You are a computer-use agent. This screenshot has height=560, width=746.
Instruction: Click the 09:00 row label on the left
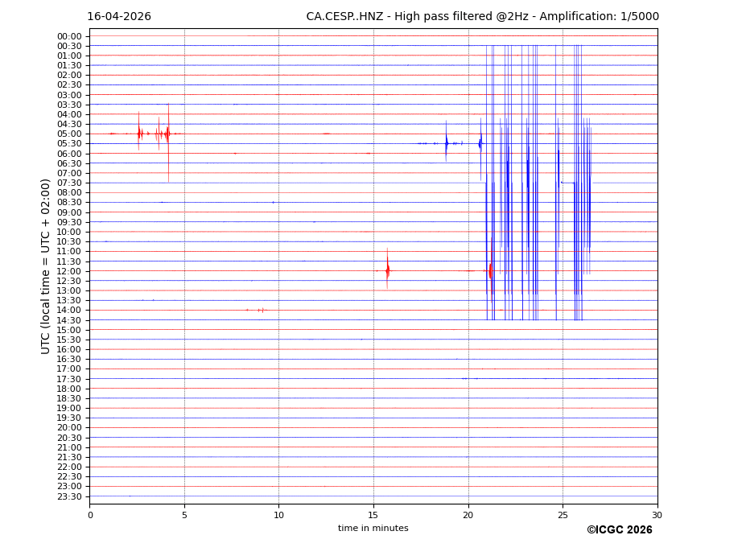pos(69,212)
